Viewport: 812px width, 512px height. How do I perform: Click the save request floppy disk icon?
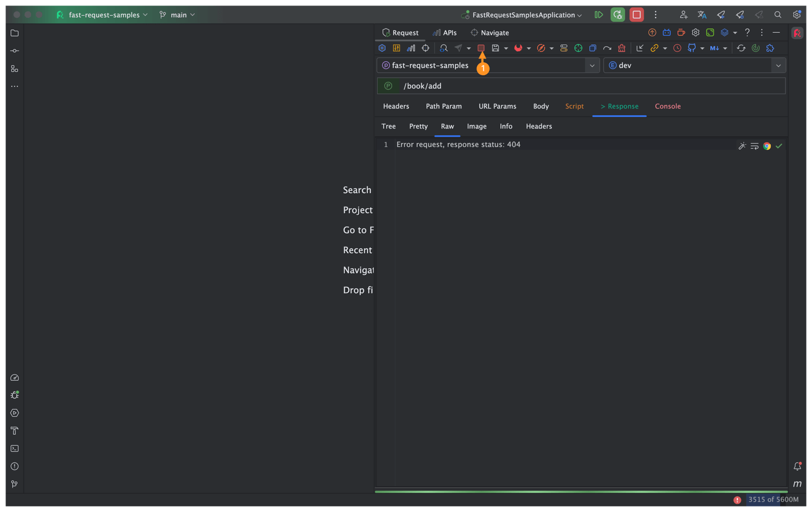[x=496, y=48]
